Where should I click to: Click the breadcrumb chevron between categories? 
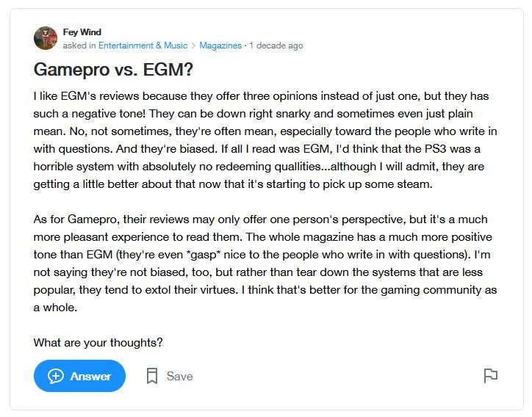coord(193,46)
